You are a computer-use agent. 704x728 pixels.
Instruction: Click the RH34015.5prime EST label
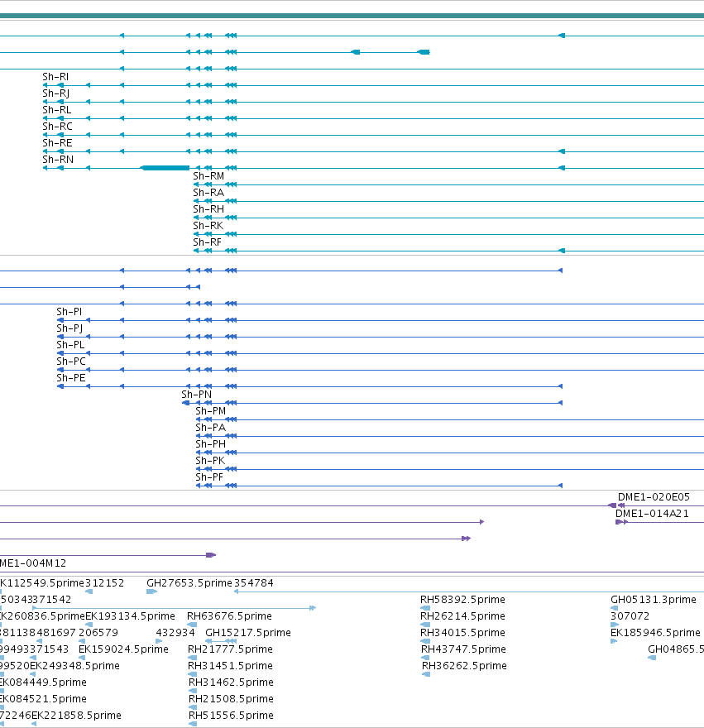click(x=462, y=633)
